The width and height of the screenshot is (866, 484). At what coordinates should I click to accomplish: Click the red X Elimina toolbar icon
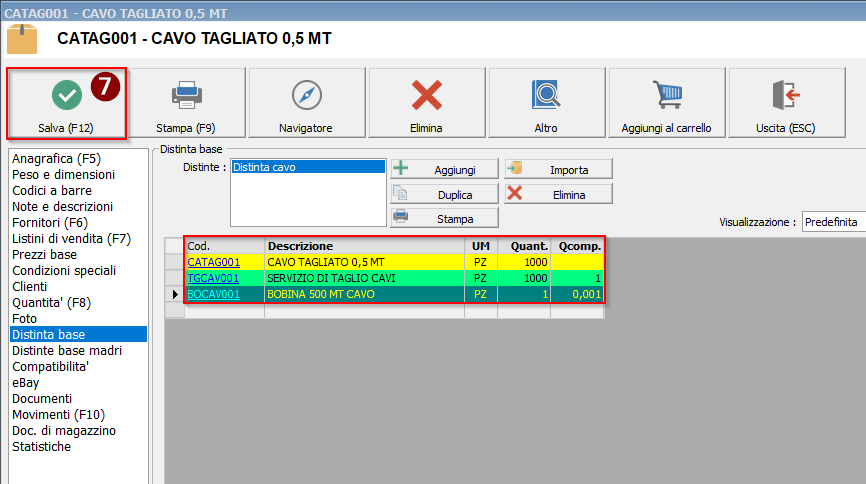pos(426,95)
